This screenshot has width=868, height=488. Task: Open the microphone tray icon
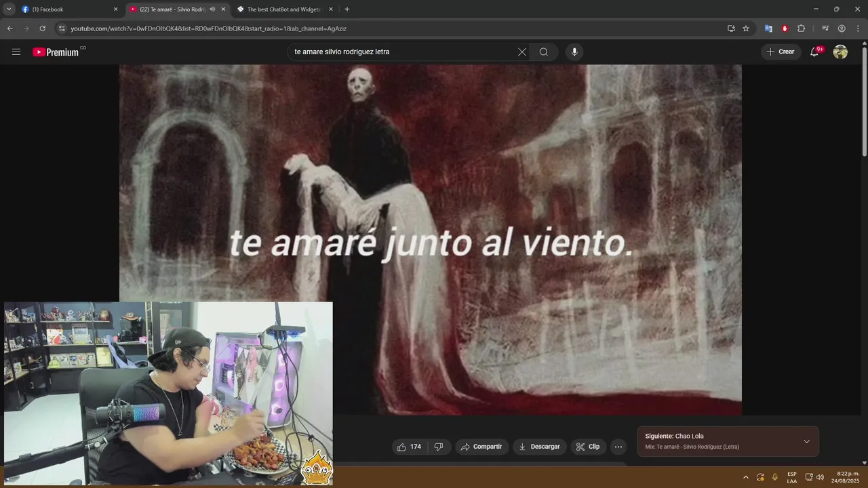(775, 477)
